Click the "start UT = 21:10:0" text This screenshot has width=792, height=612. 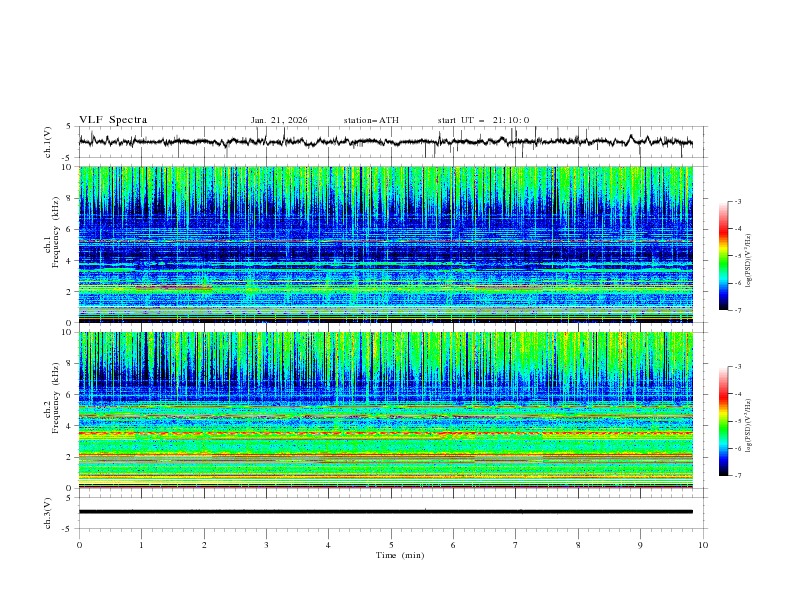point(483,120)
